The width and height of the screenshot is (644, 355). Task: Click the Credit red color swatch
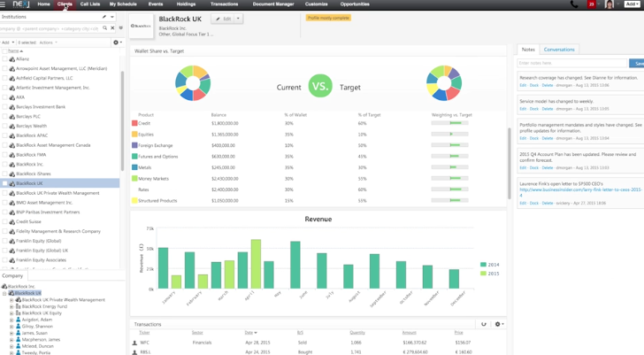[134, 124]
